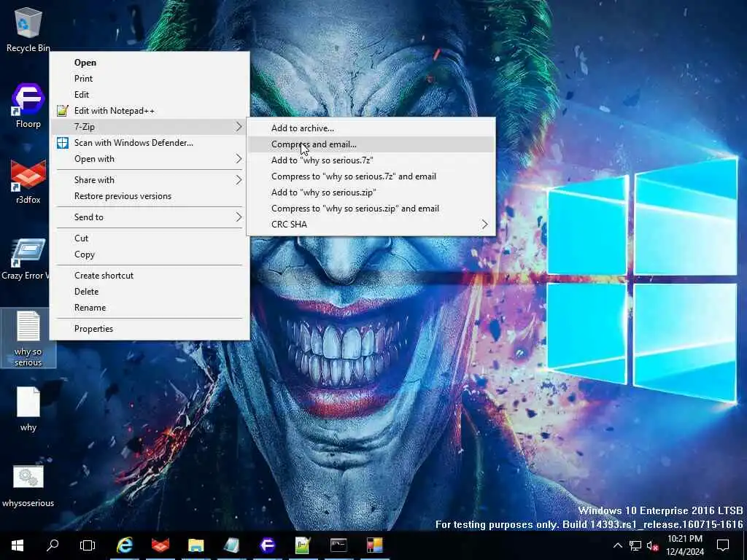Select 'Add to "why so serious.7z"'

[x=371, y=160]
